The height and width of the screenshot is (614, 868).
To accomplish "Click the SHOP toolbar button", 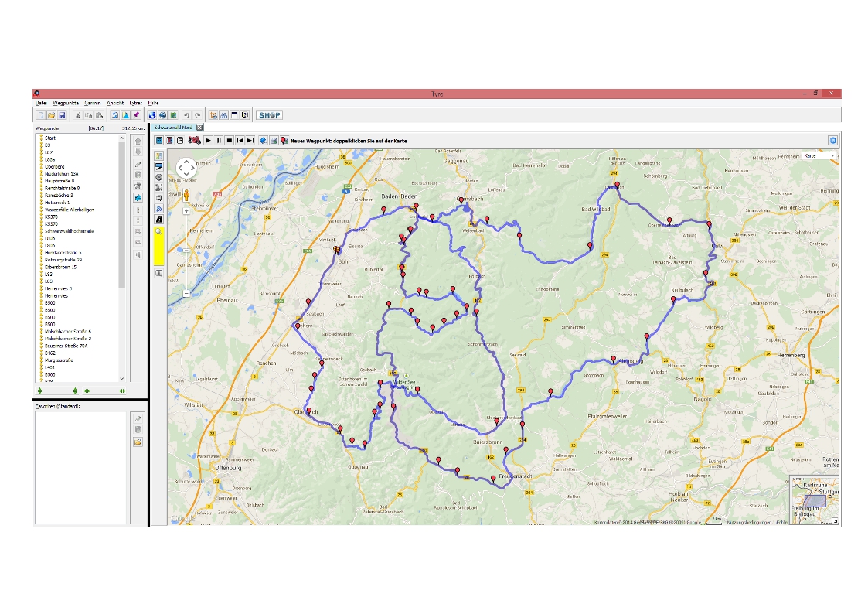I will click(x=269, y=115).
